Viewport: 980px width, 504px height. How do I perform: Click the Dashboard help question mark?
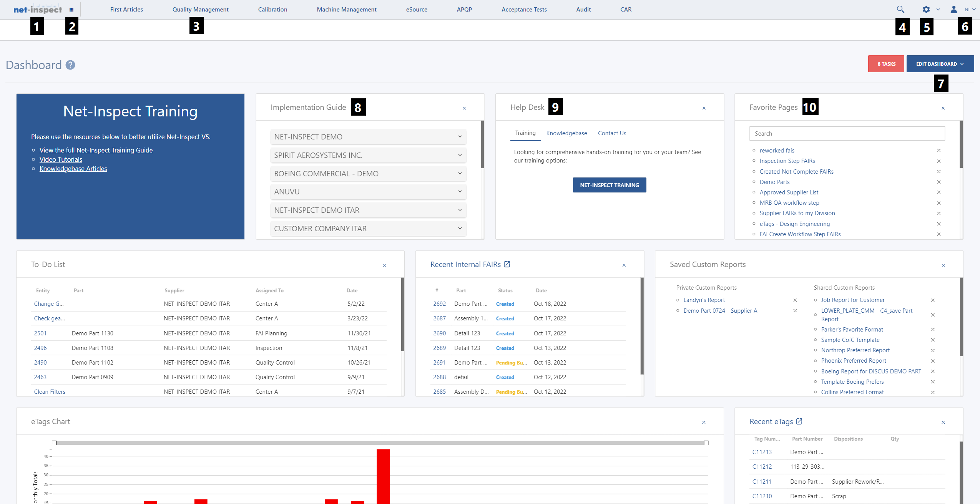pos(70,65)
